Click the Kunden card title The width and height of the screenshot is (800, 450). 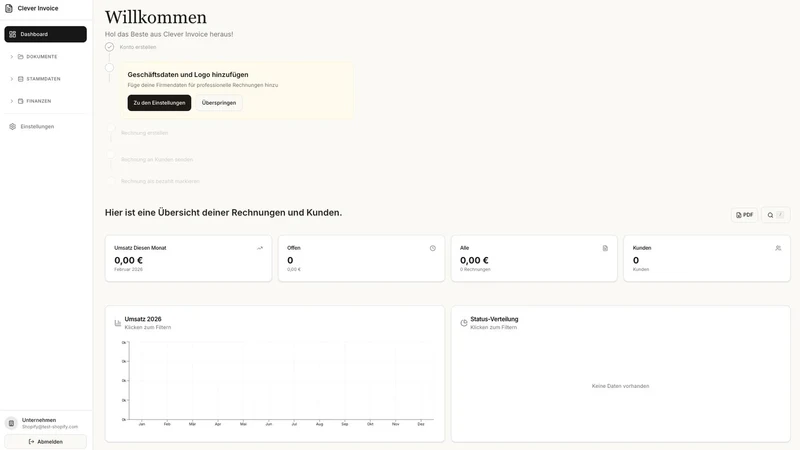pyautogui.click(x=642, y=248)
